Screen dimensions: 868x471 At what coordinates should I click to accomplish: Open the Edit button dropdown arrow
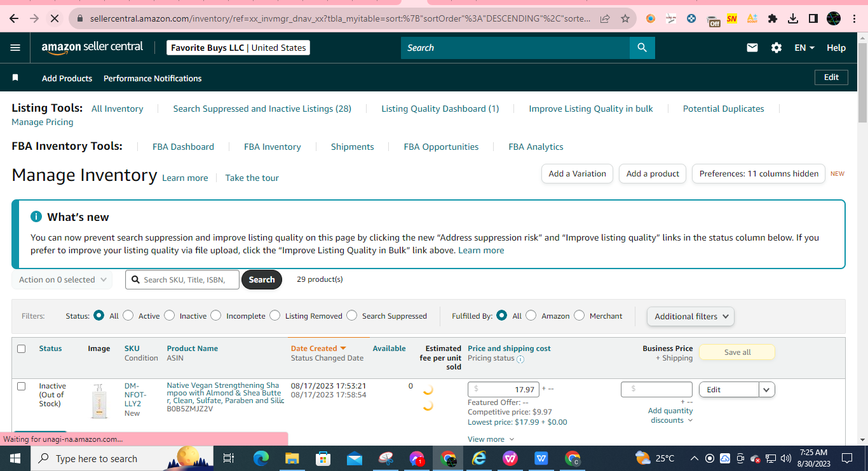coord(767,390)
